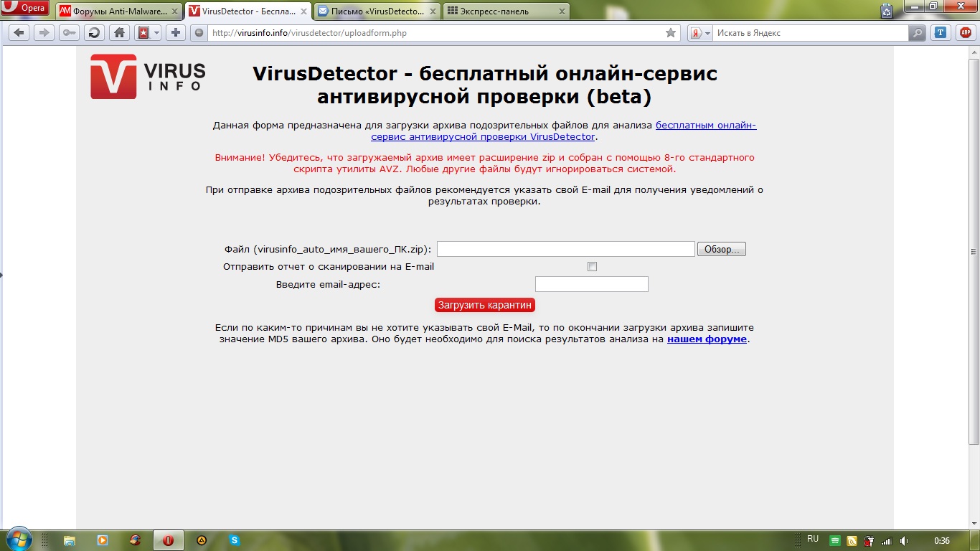Viewport: 980px width, 551px height.
Task: Bookmark this page with the star icon
Action: (671, 33)
